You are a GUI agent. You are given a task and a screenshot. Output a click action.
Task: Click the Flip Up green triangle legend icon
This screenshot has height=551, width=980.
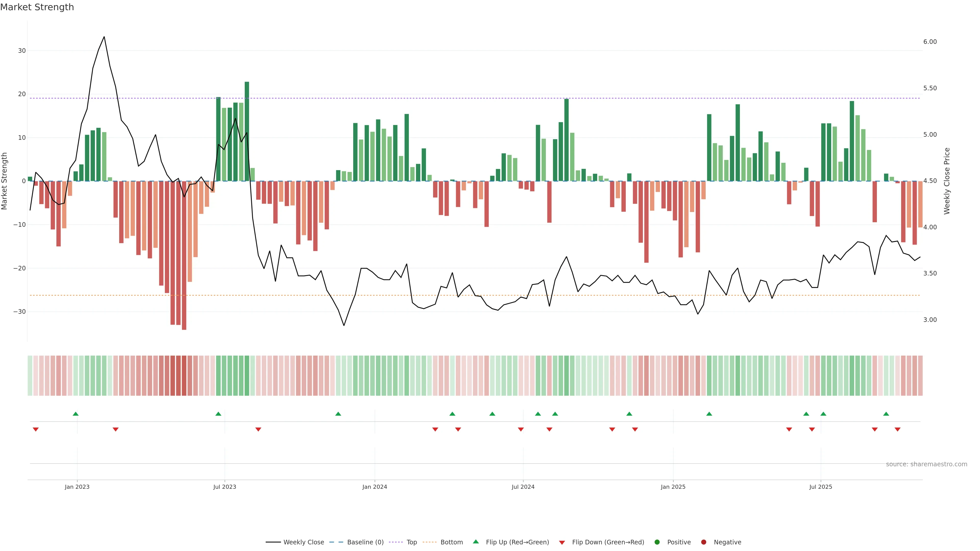pyautogui.click(x=475, y=542)
